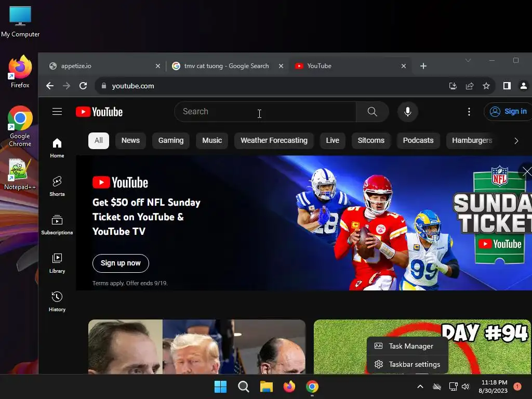Select the Weather Forecasting chip
This screenshot has width=532, height=399.
point(274,140)
